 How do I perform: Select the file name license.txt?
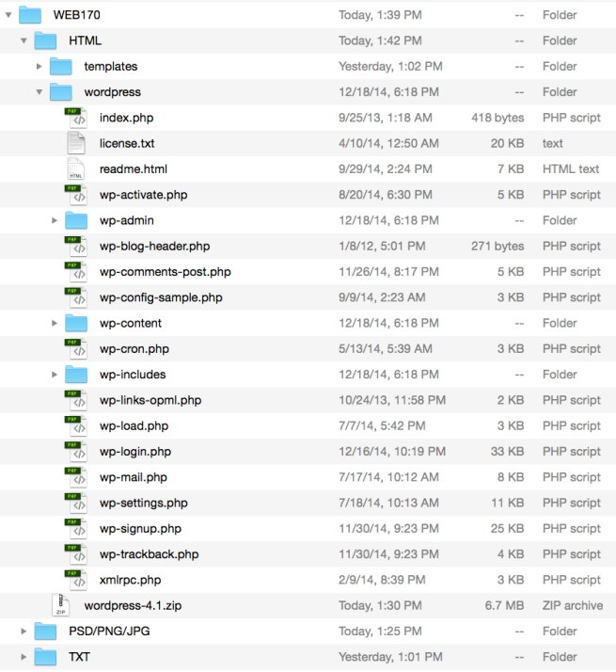tap(127, 143)
